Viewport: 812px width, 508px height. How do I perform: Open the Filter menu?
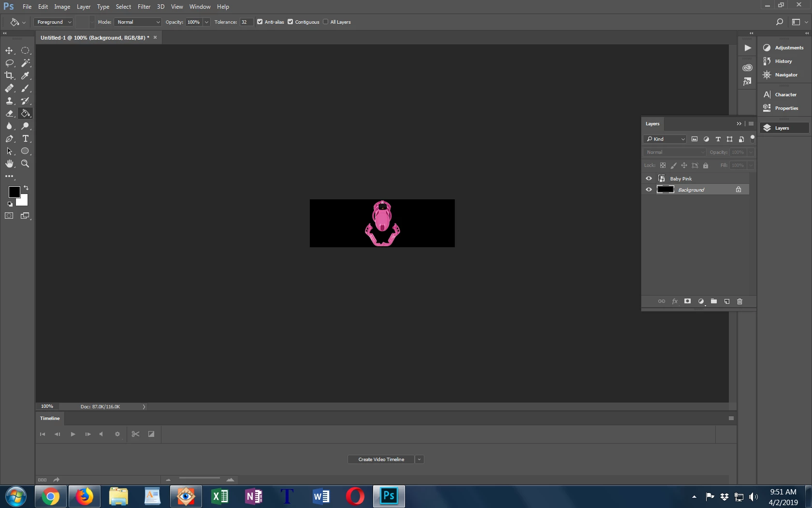144,7
